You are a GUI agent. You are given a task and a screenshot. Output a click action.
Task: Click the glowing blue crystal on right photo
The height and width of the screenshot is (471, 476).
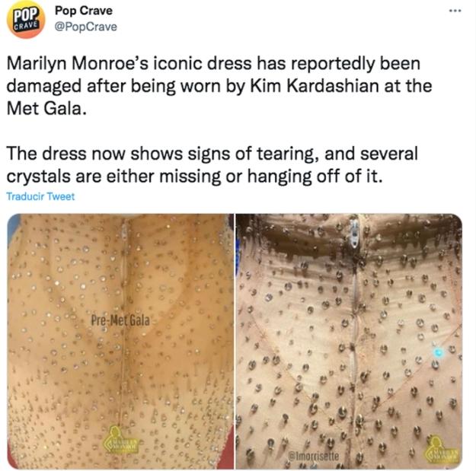(437, 352)
